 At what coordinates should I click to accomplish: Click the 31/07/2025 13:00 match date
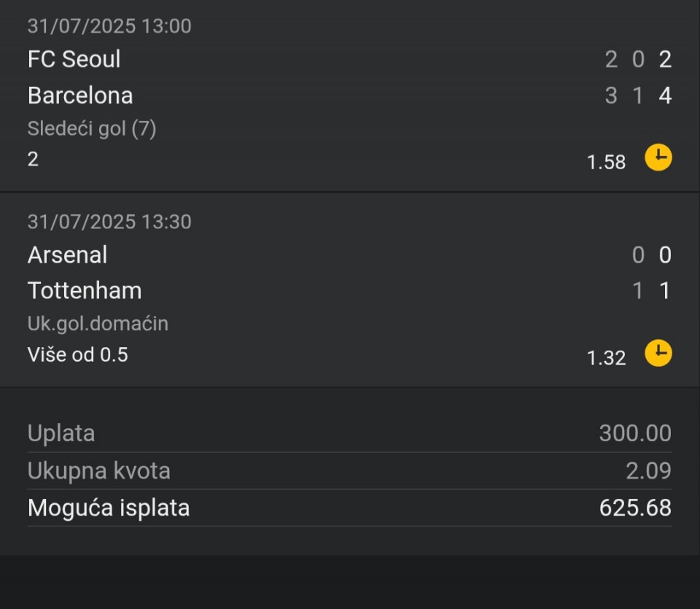point(109,26)
